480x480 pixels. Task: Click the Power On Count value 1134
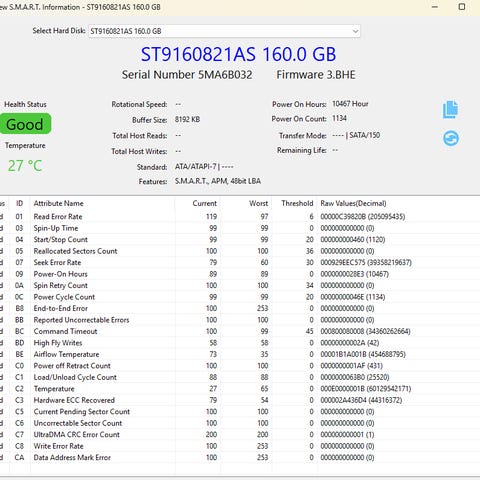[x=339, y=118]
